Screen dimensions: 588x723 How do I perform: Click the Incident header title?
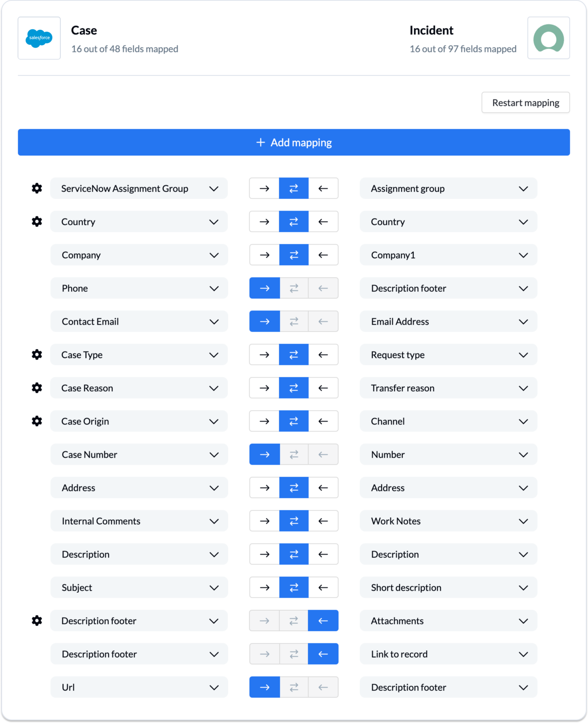431,30
